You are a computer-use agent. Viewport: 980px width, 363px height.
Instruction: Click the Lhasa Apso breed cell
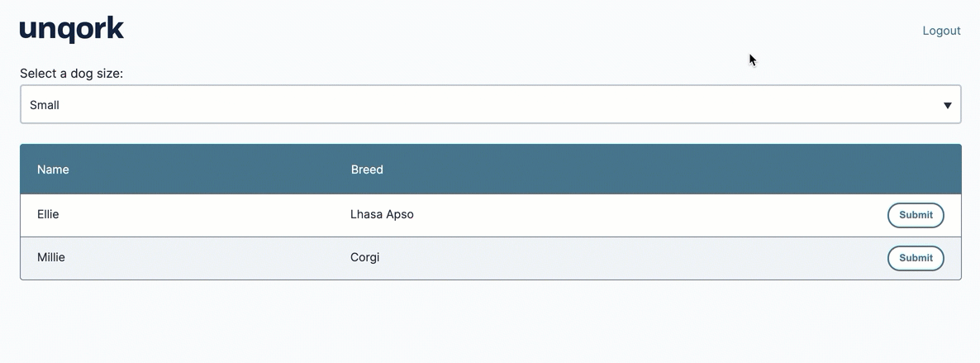[382, 214]
